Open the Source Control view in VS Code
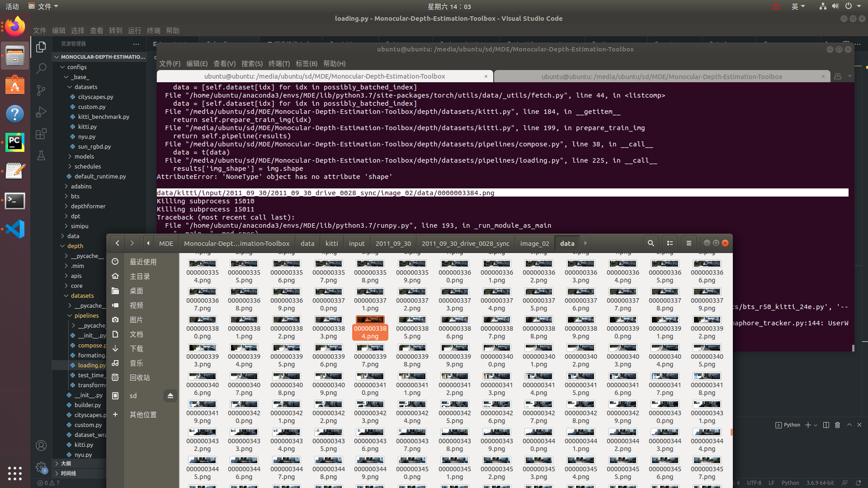The width and height of the screenshot is (868, 488). point(41,90)
